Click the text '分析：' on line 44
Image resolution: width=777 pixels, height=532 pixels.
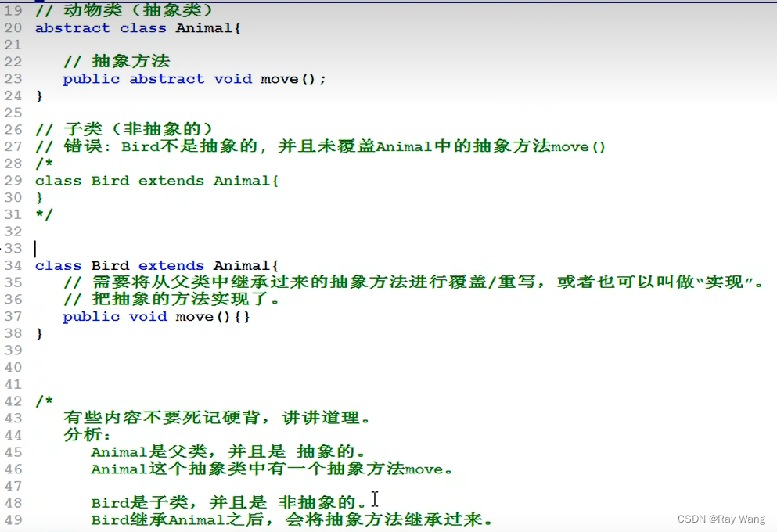coord(87,434)
